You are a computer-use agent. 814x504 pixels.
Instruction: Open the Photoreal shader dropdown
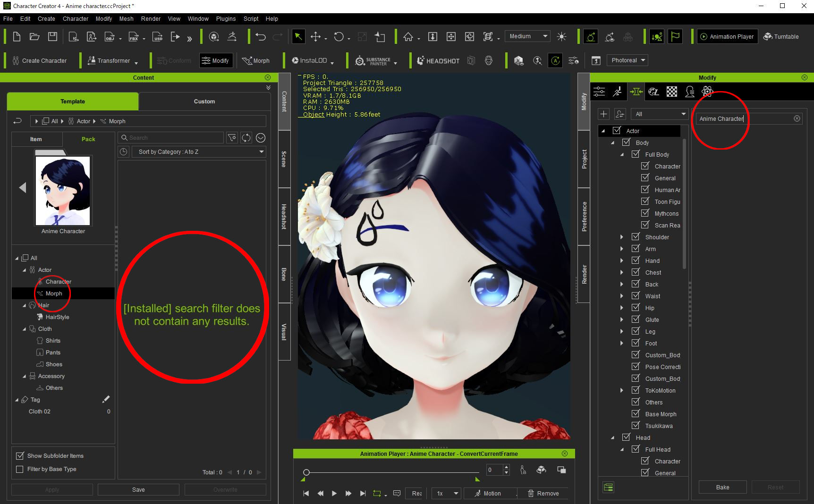pos(627,60)
